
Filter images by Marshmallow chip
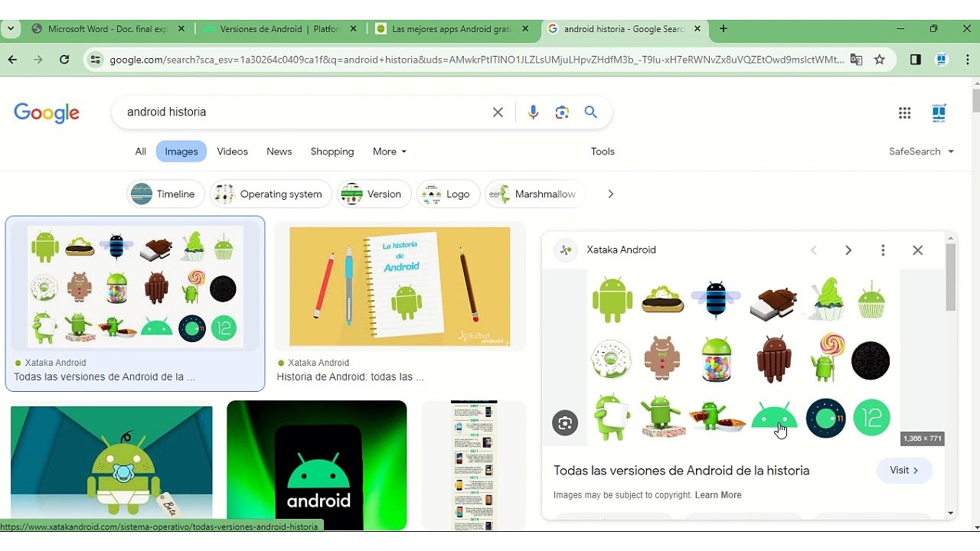[x=535, y=194]
